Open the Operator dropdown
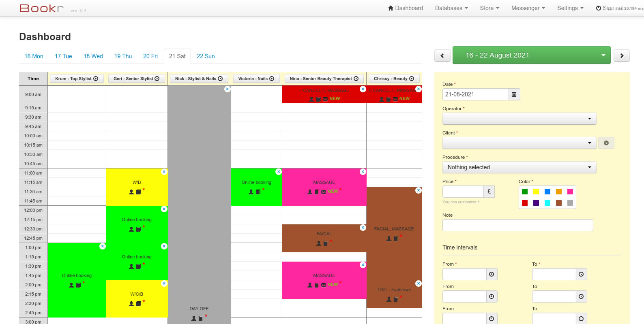 (519, 119)
